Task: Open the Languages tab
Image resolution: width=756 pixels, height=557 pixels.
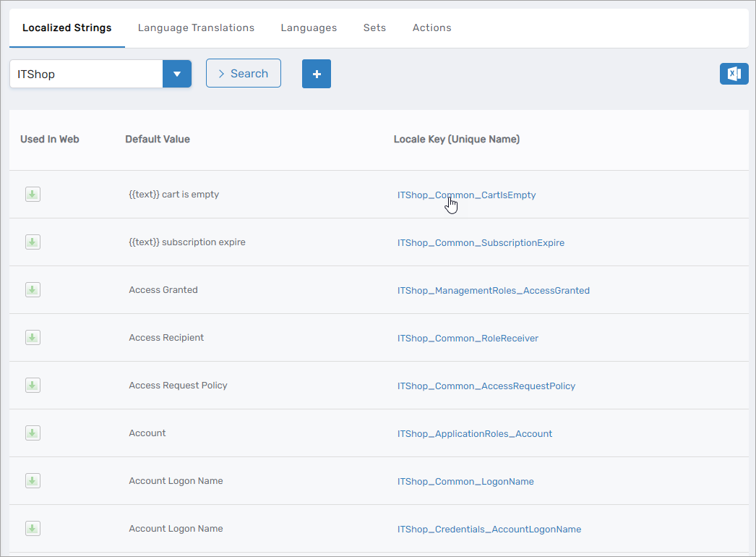Action: 309,28
